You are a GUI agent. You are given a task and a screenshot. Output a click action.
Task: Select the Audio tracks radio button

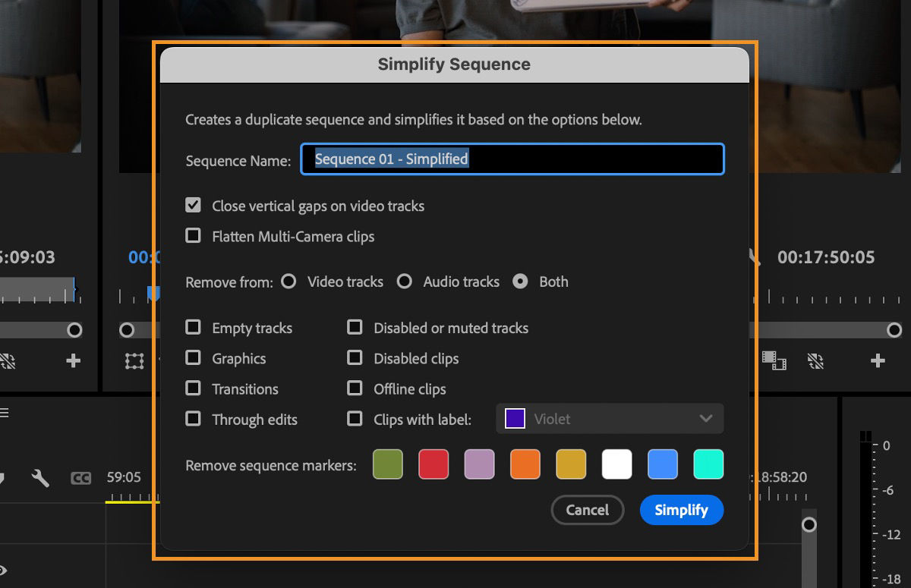click(405, 281)
